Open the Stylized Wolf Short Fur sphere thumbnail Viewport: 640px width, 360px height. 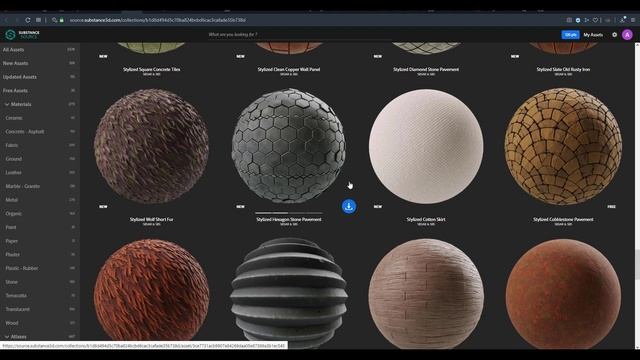tap(151, 146)
